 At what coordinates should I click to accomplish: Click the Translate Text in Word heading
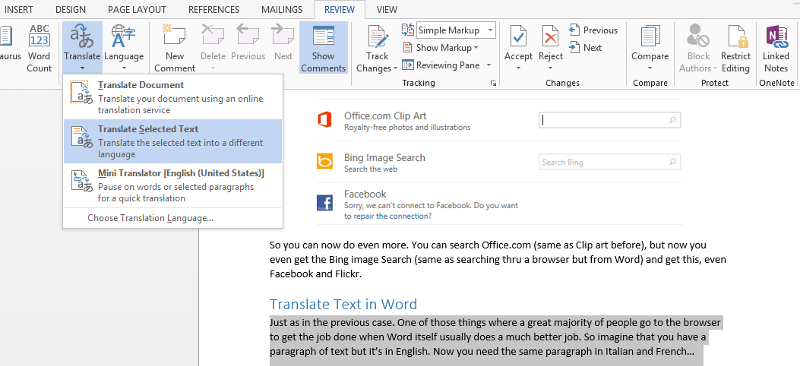(x=343, y=304)
